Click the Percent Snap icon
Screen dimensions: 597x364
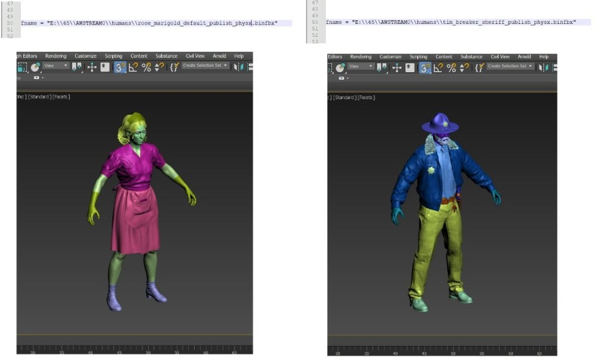[x=147, y=66]
